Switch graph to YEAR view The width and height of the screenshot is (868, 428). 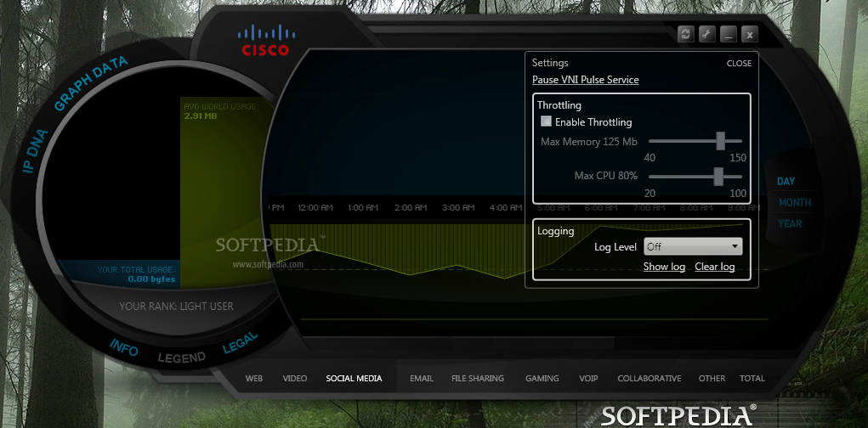790,223
